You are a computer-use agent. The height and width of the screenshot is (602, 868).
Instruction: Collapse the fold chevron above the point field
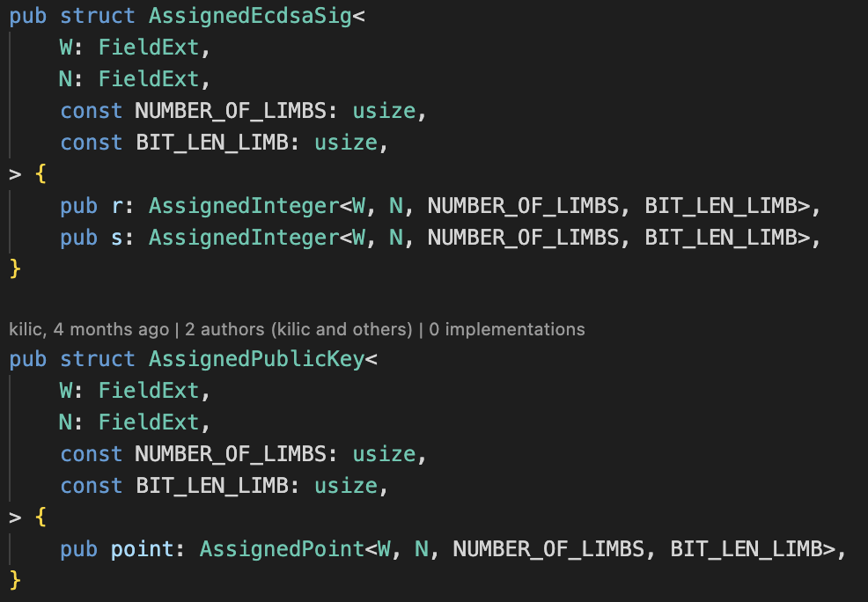click(14, 518)
